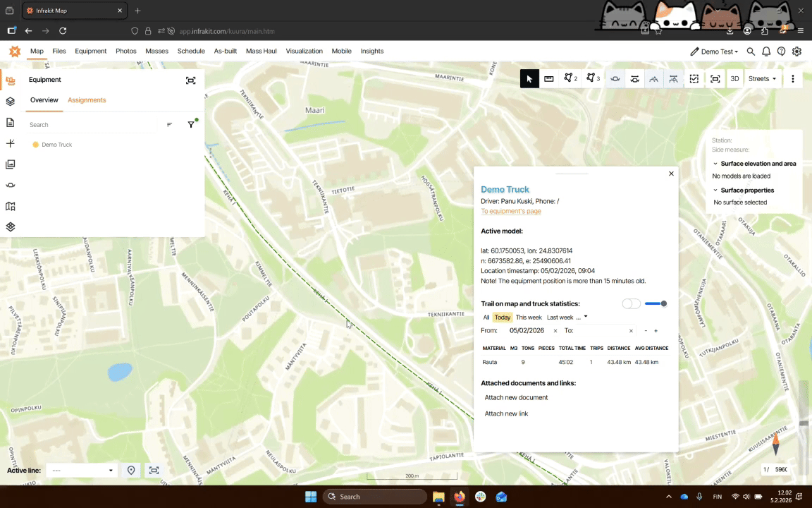
Task: Click Attach new document
Action: point(516,398)
